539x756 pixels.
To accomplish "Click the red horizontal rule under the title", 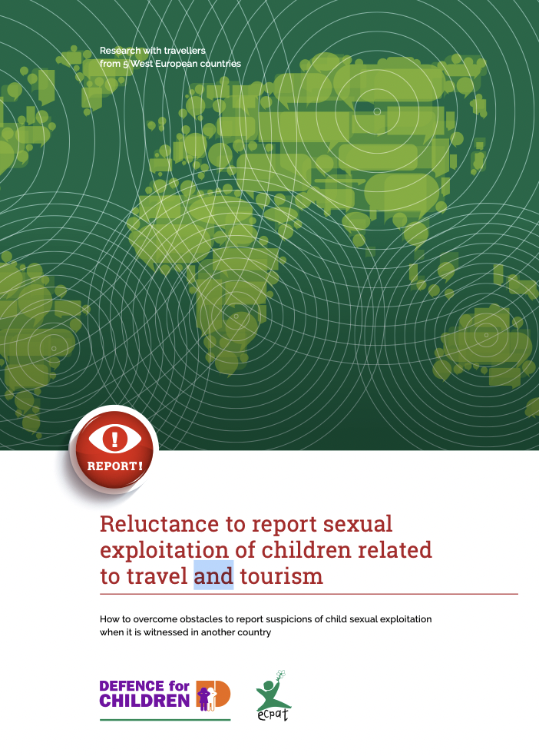I will click(309, 594).
